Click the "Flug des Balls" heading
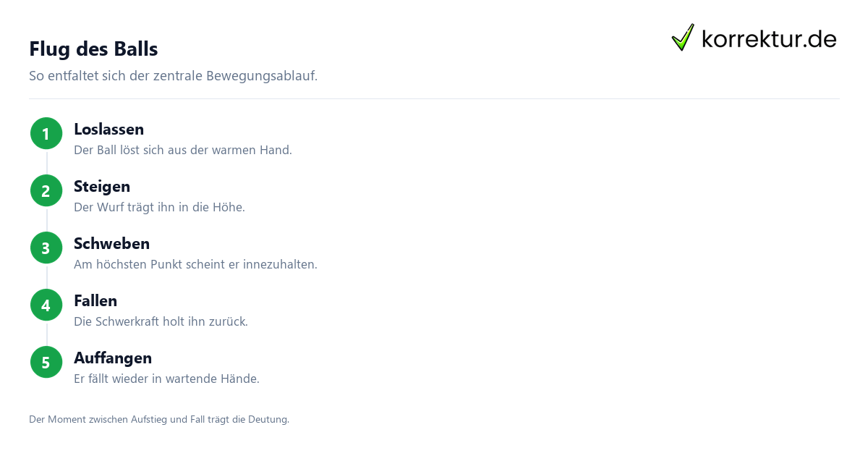This screenshot has height=456, width=868. [93, 49]
